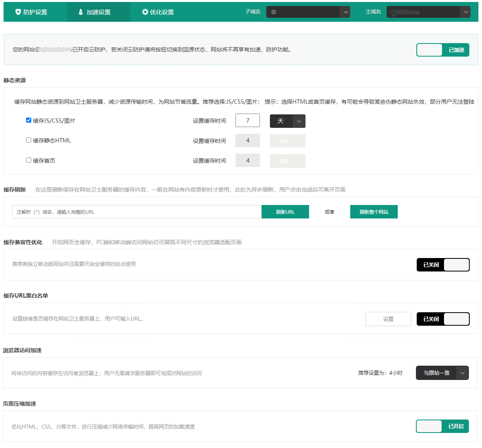The width and height of the screenshot is (482, 448).
Task: Open the 小时 dropdown for 缓存首页
Action: click(x=288, y=161)
